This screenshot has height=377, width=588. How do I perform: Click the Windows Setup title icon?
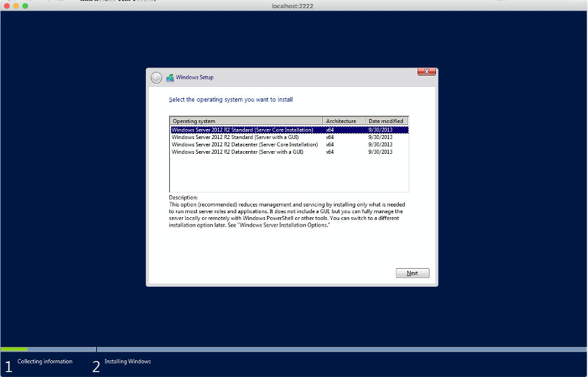pyautogui.click(x=170, y=78)
